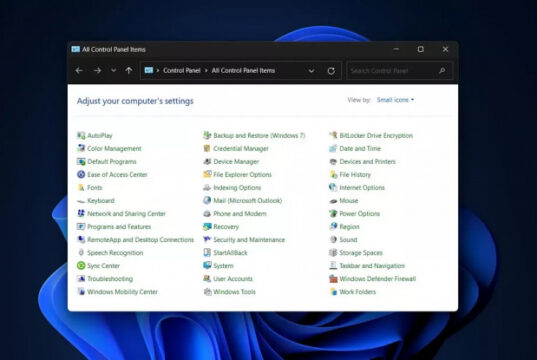This screenshot has height=360, width=537.
Task: Click the address bar Control Panel icon
Action: pos(149,70)
